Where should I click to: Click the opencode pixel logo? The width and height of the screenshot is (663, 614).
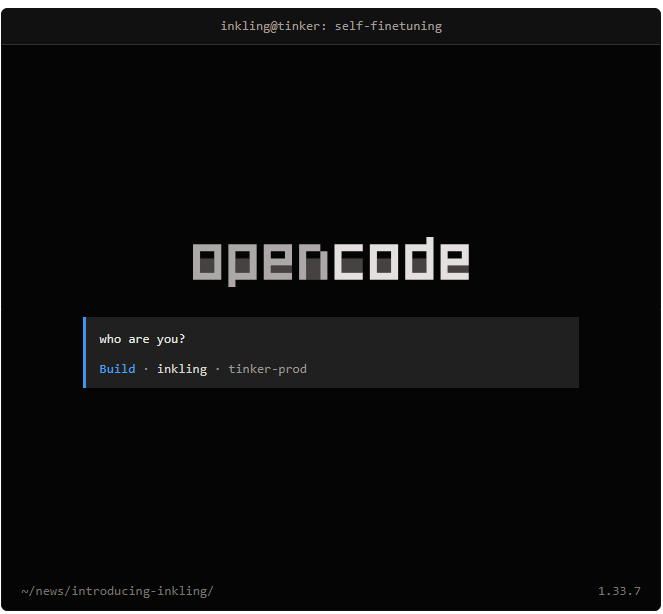coord(331,262)
